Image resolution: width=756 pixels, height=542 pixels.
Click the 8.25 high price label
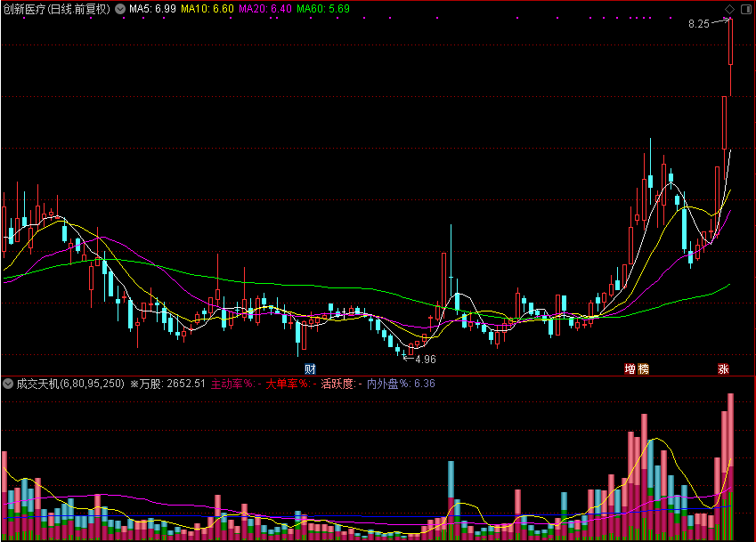pyautogui.click(x=699, y=24)
